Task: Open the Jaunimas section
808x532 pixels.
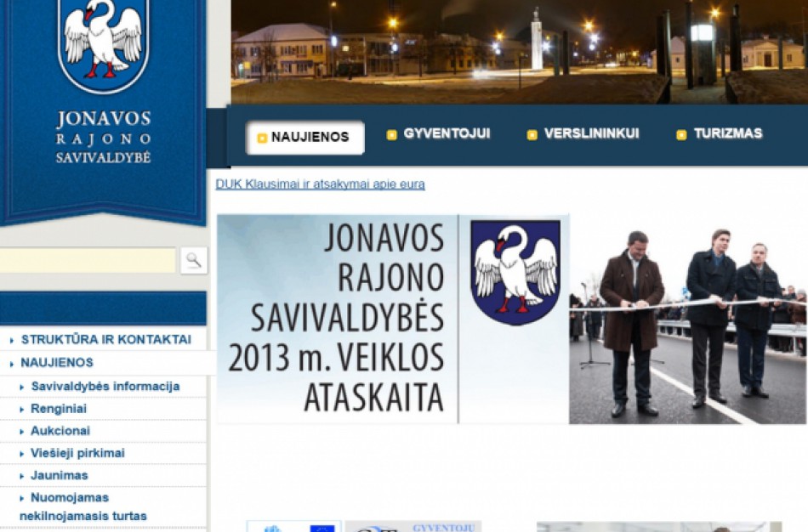Action: pyautogui.click(x=60, y=475)
